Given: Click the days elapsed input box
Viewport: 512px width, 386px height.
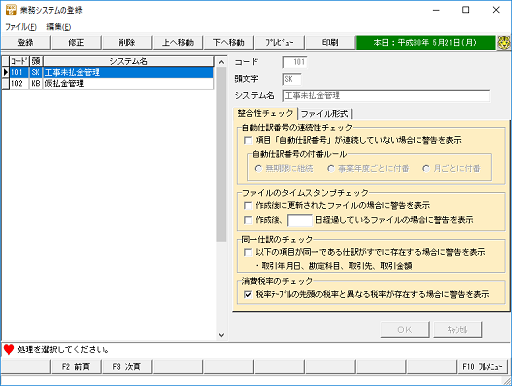Looking at the screenshot, I should 300,220.
